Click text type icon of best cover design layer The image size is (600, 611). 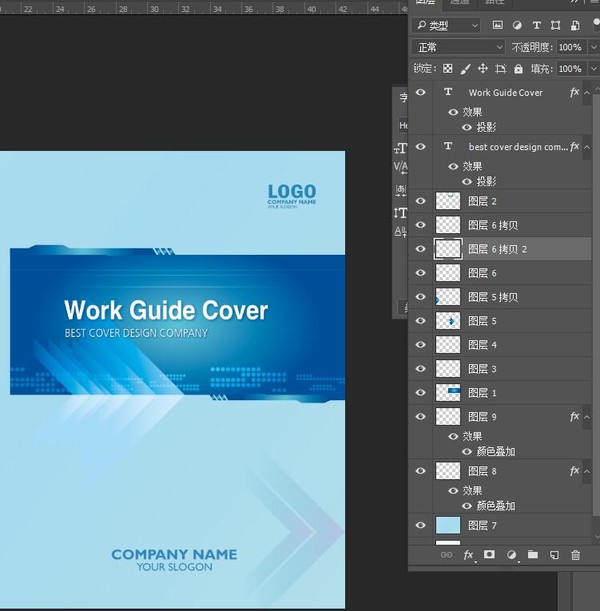tap(448, 146)
